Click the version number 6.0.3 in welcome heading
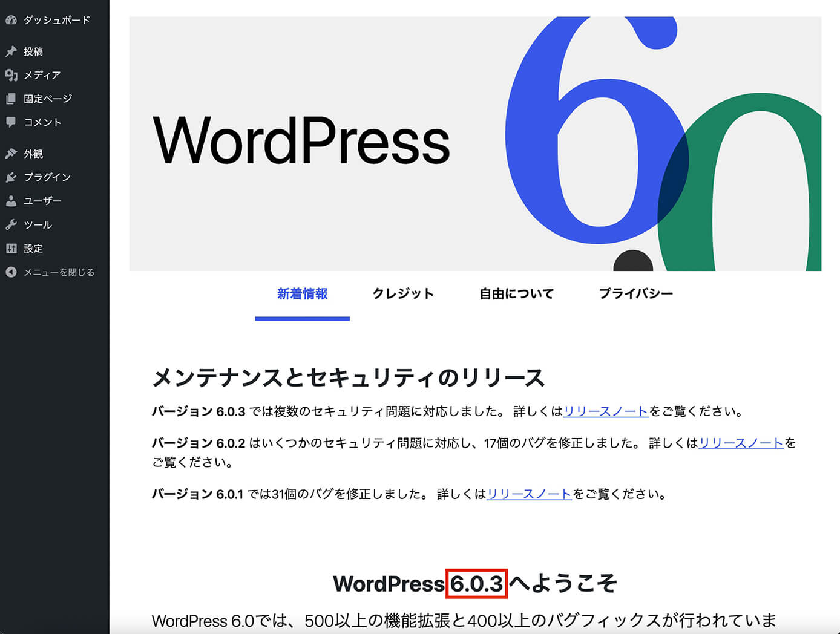The image size is (840, 634). tap(476, 584)
